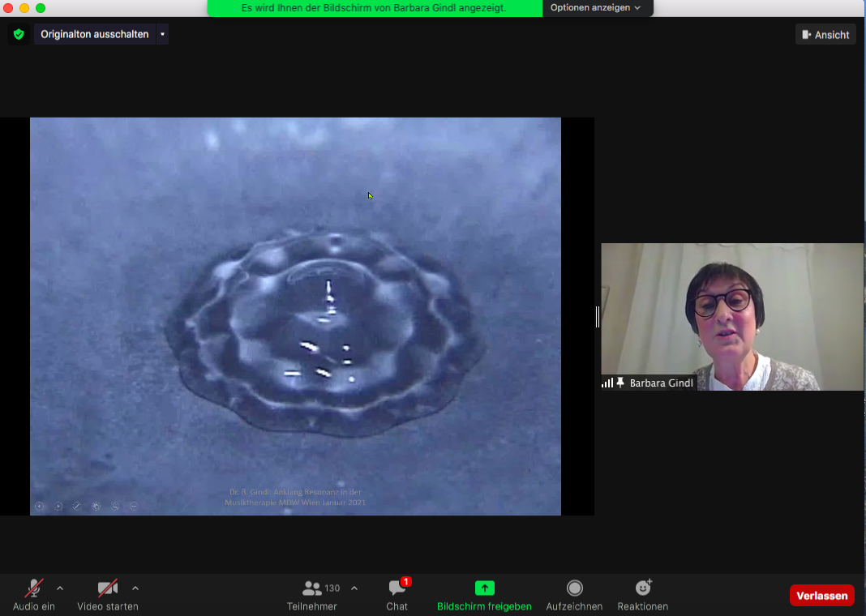Screen dimensions: 866x616
Task: Open the Ansicht view menu
Action: pos(825,34)
